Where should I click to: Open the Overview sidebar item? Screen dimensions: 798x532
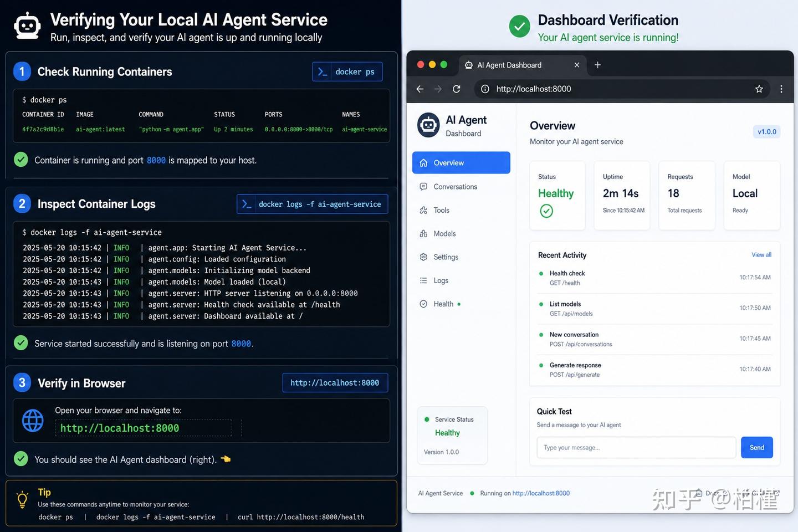tap(461, 163)
